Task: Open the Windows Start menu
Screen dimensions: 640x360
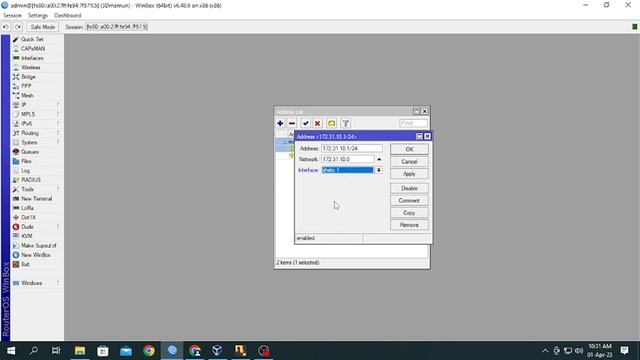Action: click(x=11, y=351)
